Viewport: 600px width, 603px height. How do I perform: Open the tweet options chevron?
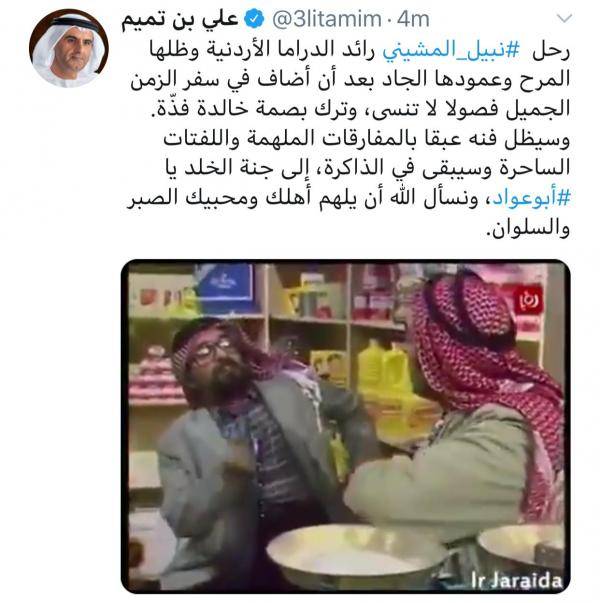tap(565, 18)
